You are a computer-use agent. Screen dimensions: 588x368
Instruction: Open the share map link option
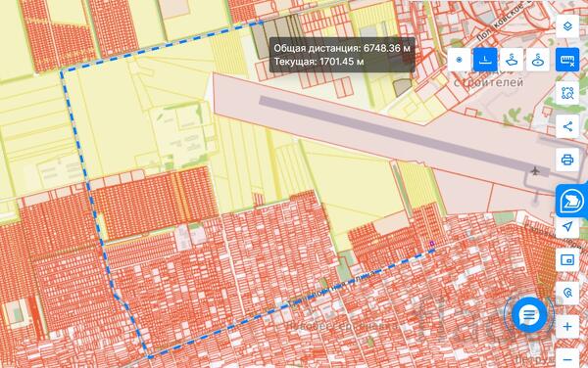pos(567,126)
